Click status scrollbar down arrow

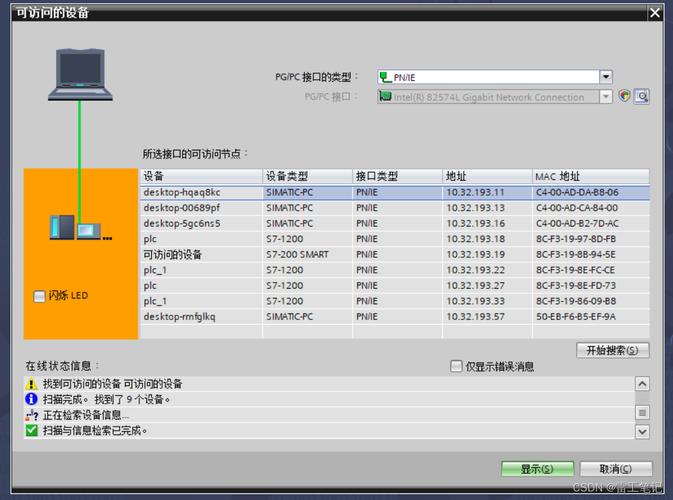(642, 431)
